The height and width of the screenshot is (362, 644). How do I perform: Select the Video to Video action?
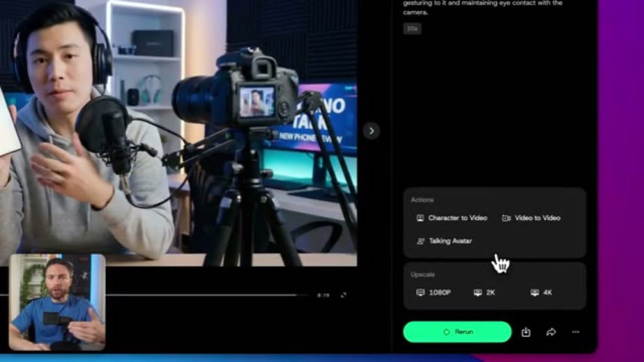pyautogui.click(x=531, y=218)
